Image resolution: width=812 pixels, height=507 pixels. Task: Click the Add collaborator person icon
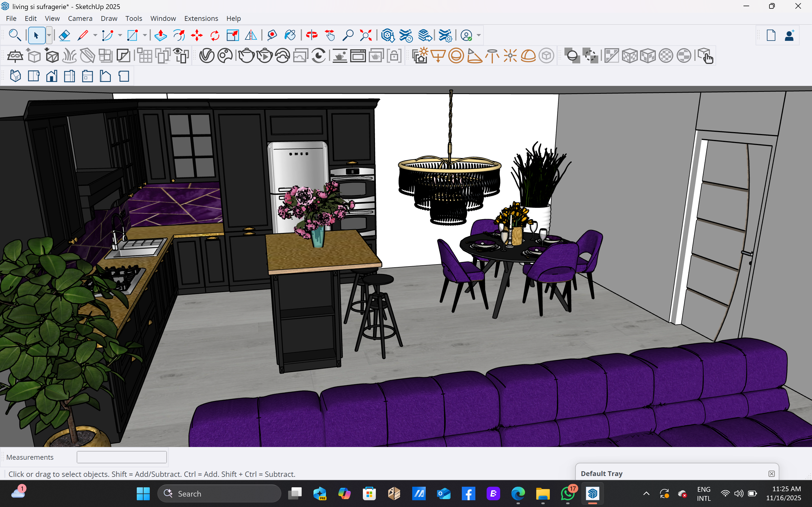pyautogui.click(x=789, y=35)
